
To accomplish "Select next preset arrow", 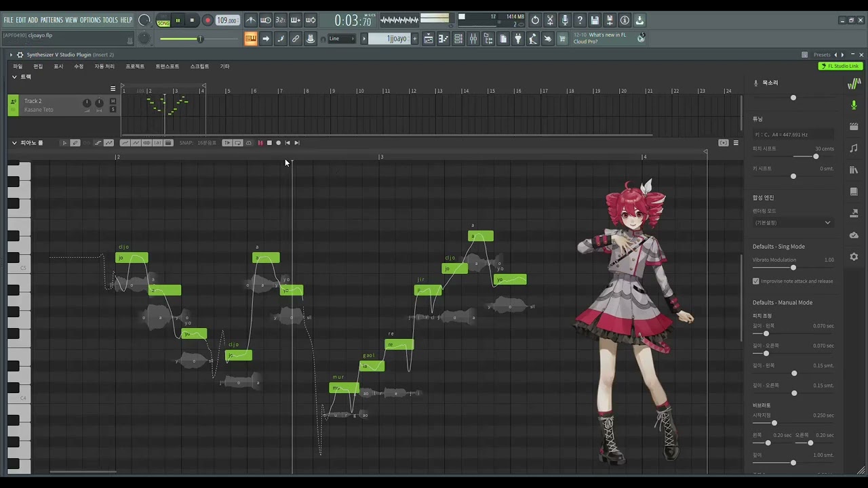I will [842, 55].
